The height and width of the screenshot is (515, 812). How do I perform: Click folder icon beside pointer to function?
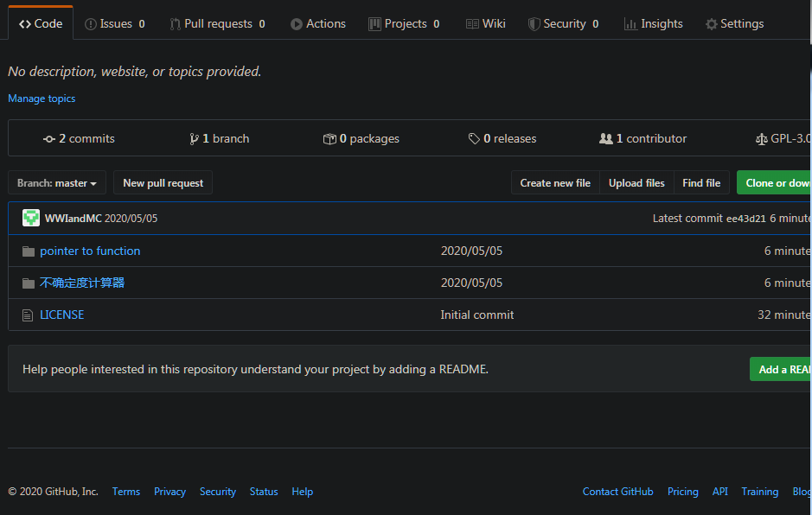pos(29,251)
